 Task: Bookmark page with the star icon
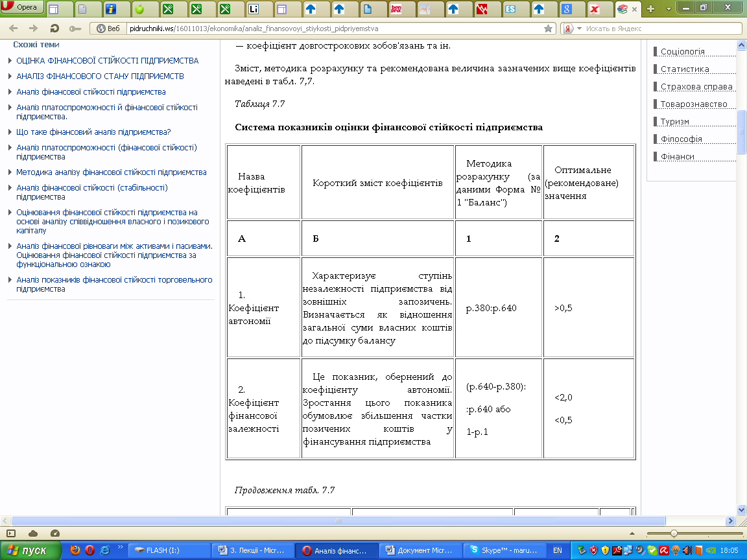click(x=548, y=29)
